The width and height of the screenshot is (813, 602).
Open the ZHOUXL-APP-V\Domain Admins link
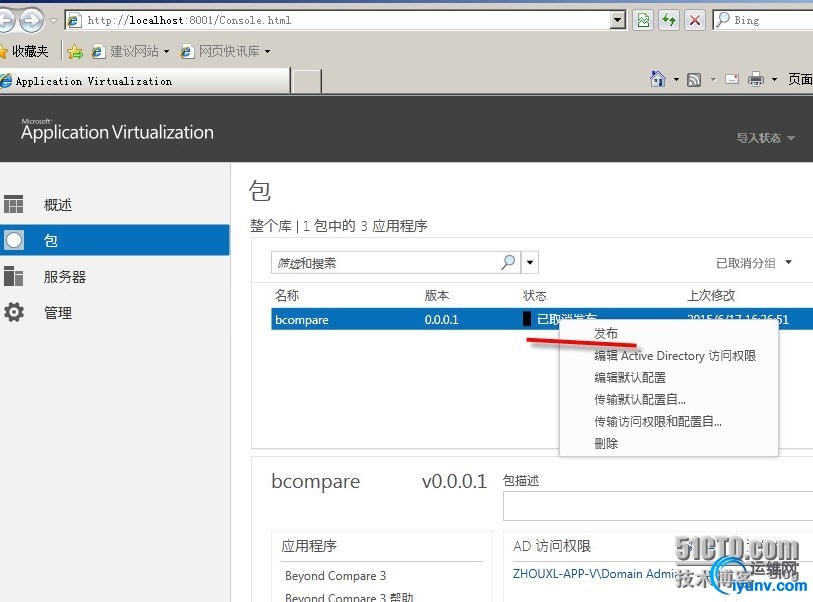click(x=594, y=574)
